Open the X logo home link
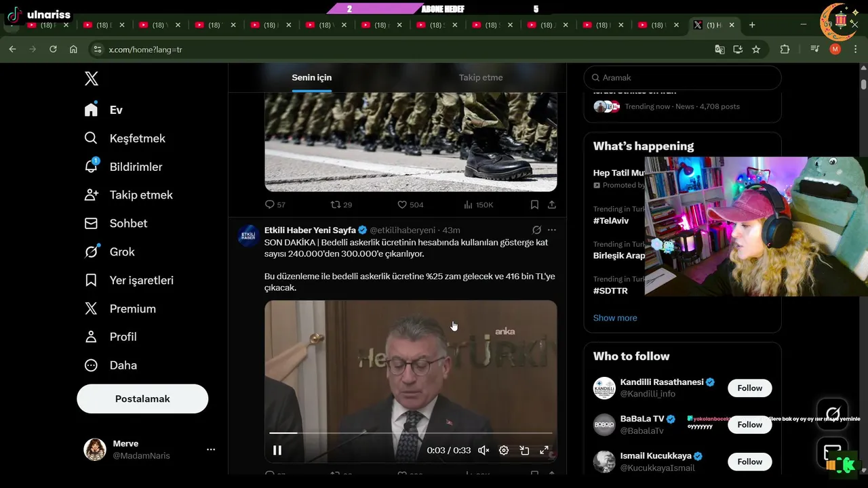Image resolution: width=868 pixels, height=488 pixels. click(x=92, y=79)
